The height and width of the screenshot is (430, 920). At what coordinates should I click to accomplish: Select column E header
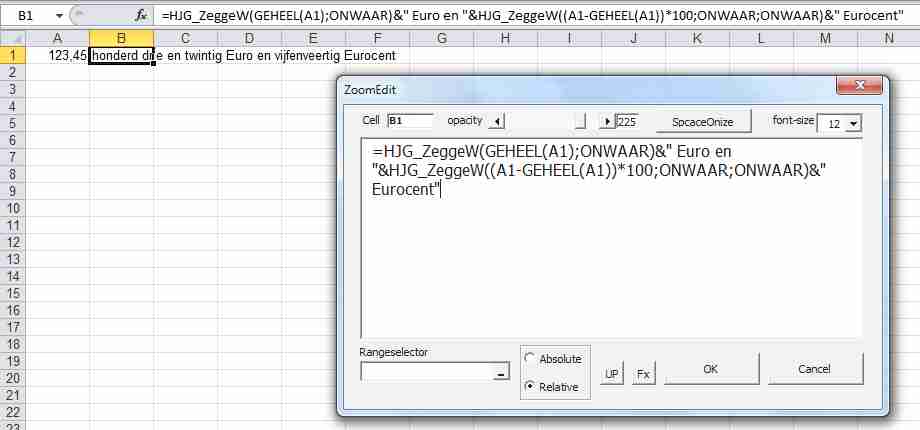tap(313, 39)
